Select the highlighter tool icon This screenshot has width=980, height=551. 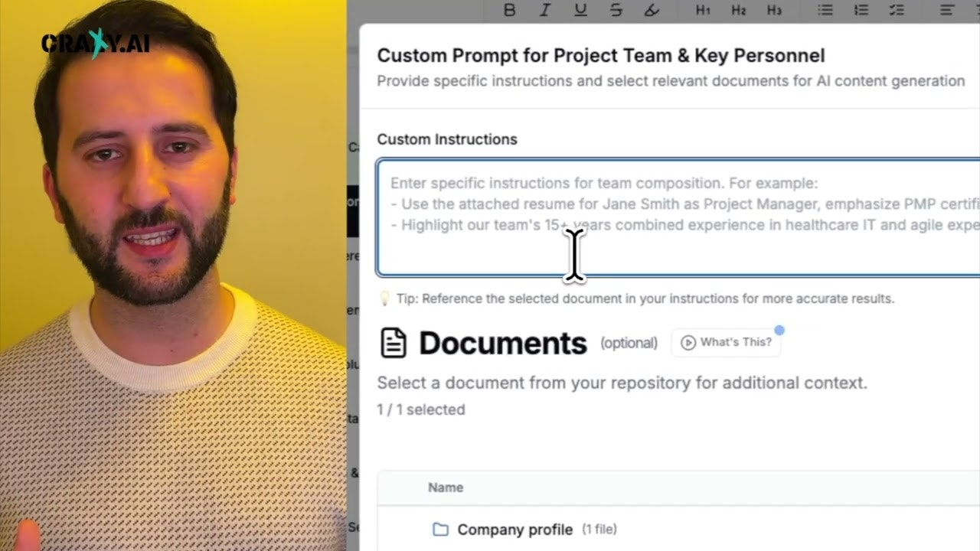click(652, 10)
